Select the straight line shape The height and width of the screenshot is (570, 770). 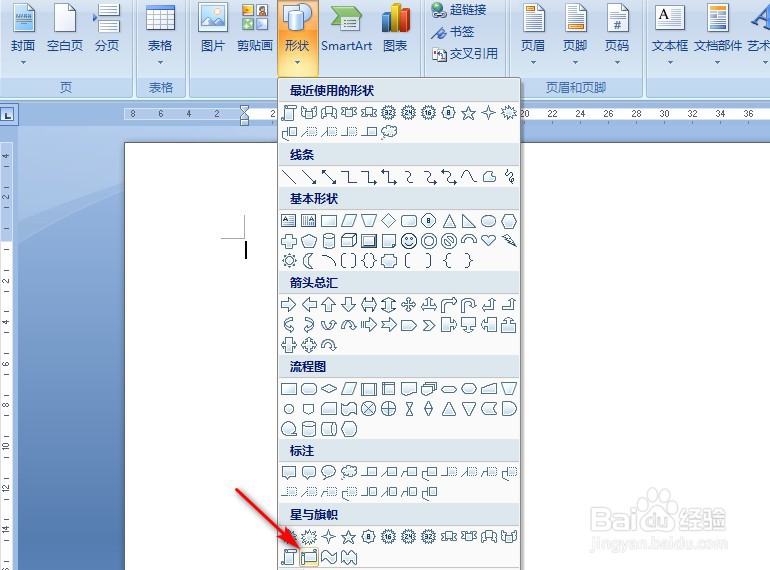[289, 177]
